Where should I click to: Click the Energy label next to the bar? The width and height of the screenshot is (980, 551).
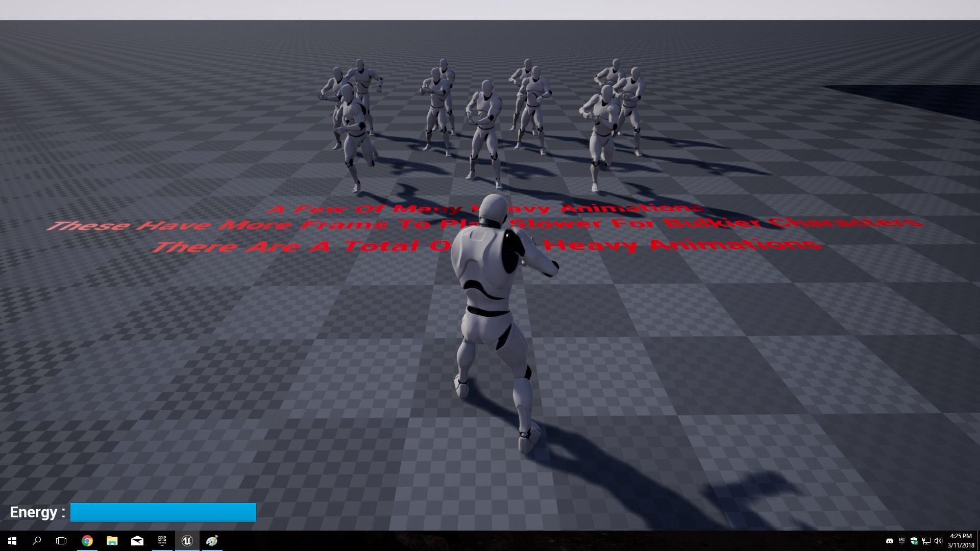[36, 512]
